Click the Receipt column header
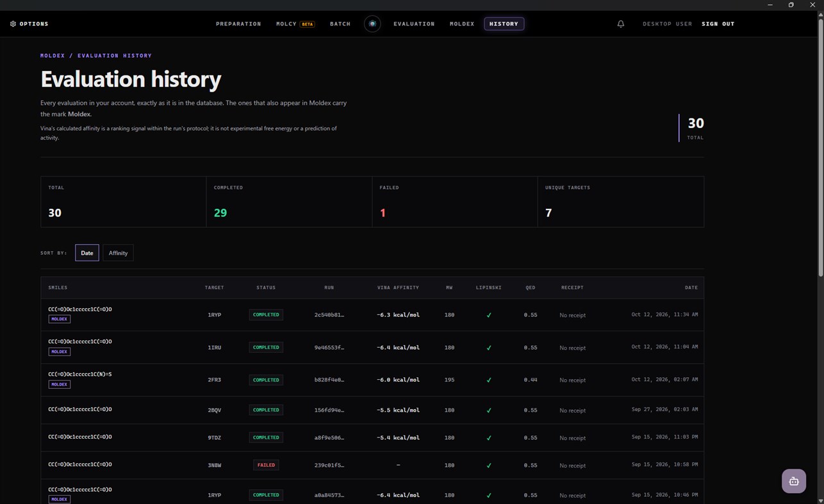Viewport: 824px width, 504px height. click(572, 288)
